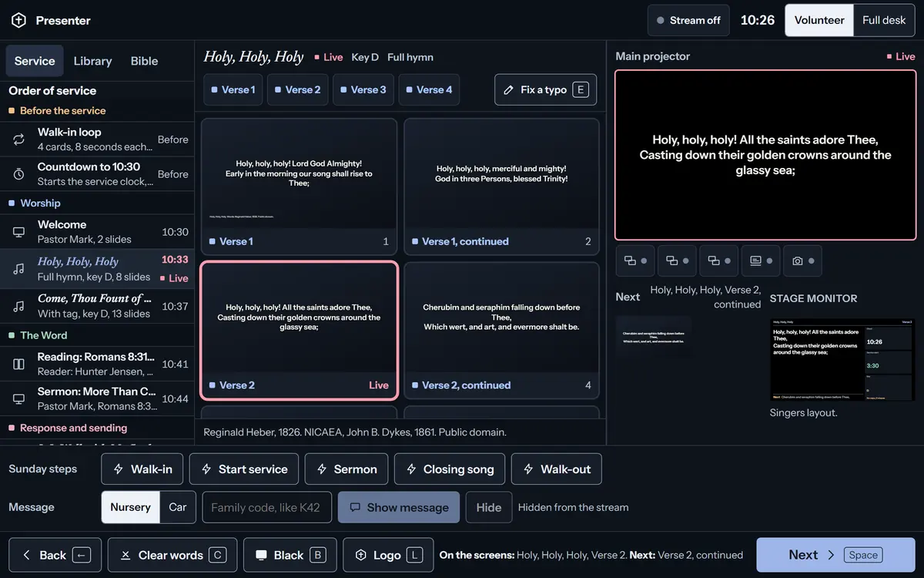Click the speech bubble on Show message
The width and height of the screenshot is (924, 578).
[355, 508]
